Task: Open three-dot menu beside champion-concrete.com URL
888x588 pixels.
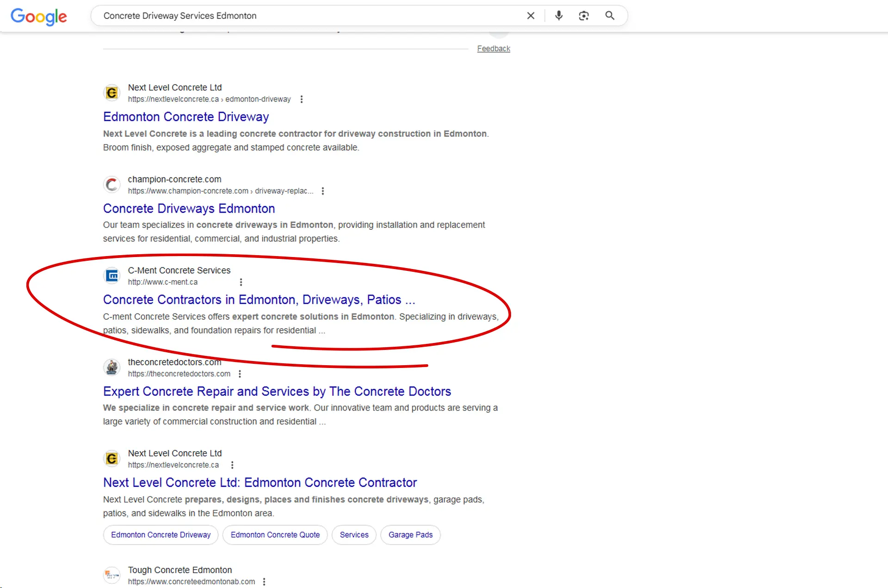Action: [x=323, y=191]
